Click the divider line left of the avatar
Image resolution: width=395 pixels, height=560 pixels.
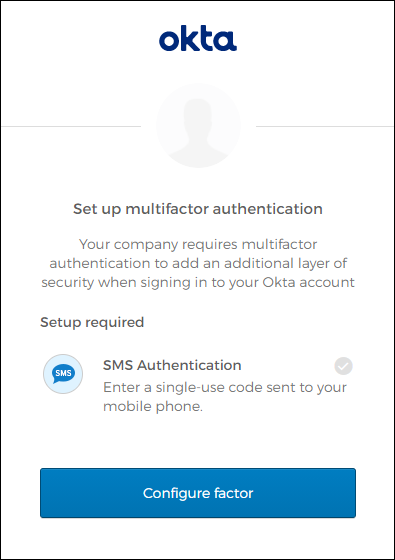pos(71,126)
